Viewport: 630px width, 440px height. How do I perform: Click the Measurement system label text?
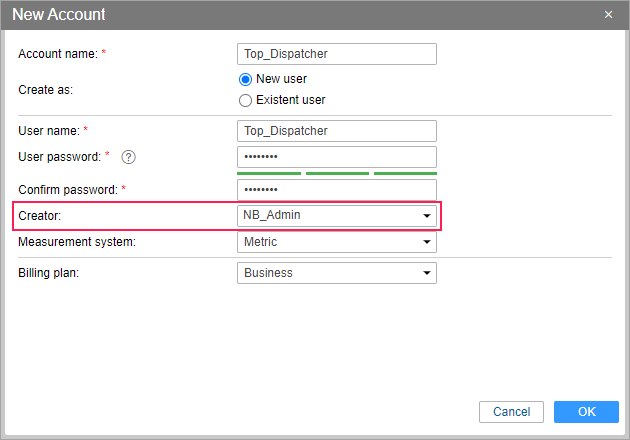(76, 242)
